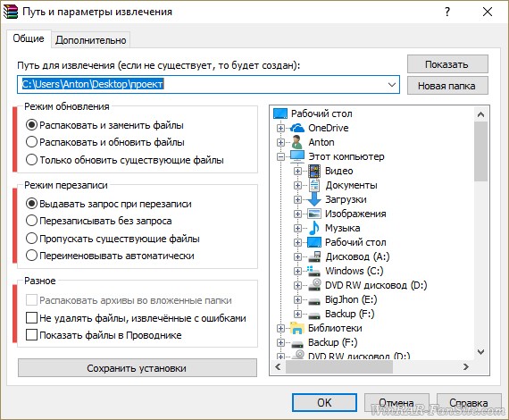Expand the Дисковод (A:) tree node
This screenshot has height=420, width=509.
297,257
